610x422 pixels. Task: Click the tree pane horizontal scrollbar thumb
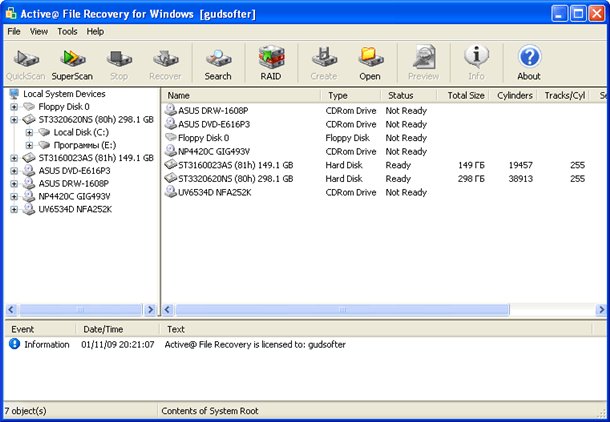[x=80, y=310]
